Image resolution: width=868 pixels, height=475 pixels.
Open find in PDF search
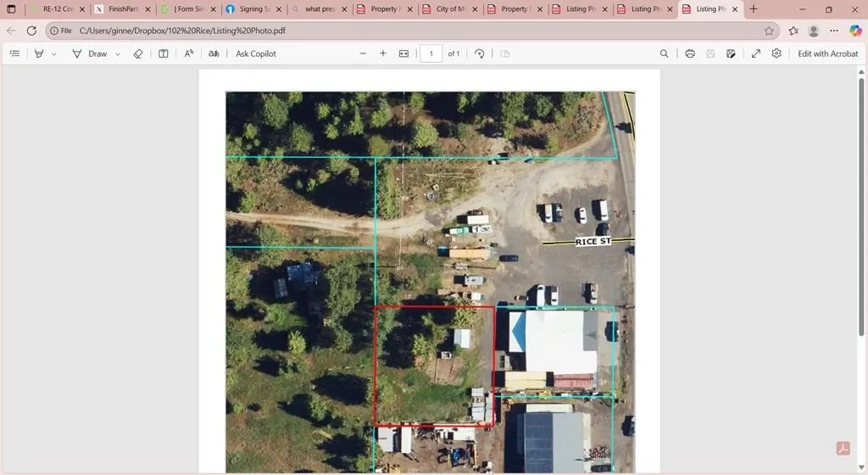coord(665,53)
